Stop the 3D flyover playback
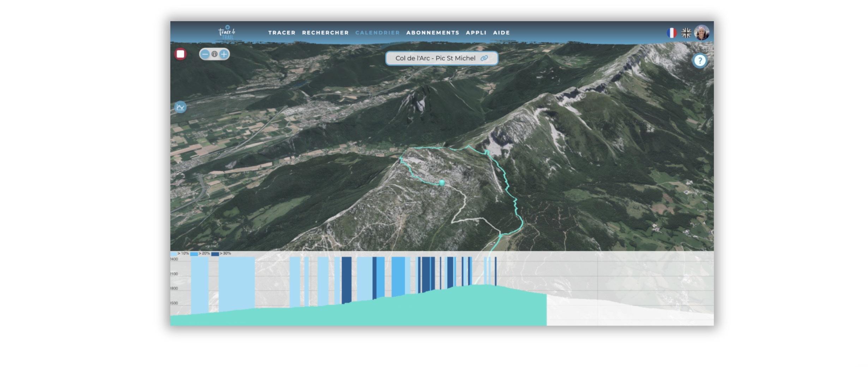The width and height of the screenshot is (868, 367). (180, 54)
